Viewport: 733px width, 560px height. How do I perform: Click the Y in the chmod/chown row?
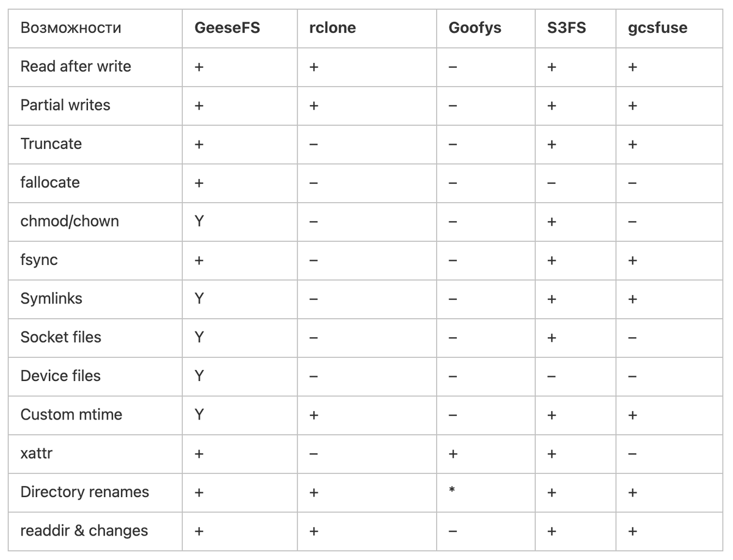[199, 221]
